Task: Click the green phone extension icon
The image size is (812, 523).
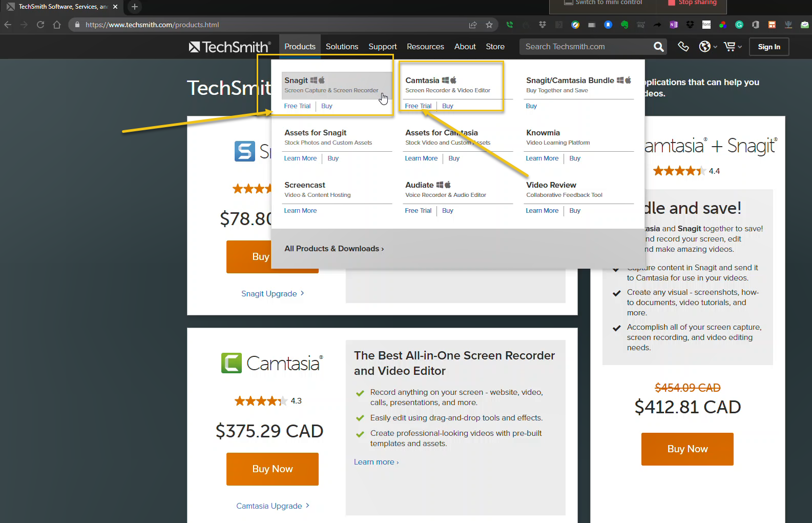Action: tap(510, 25)
